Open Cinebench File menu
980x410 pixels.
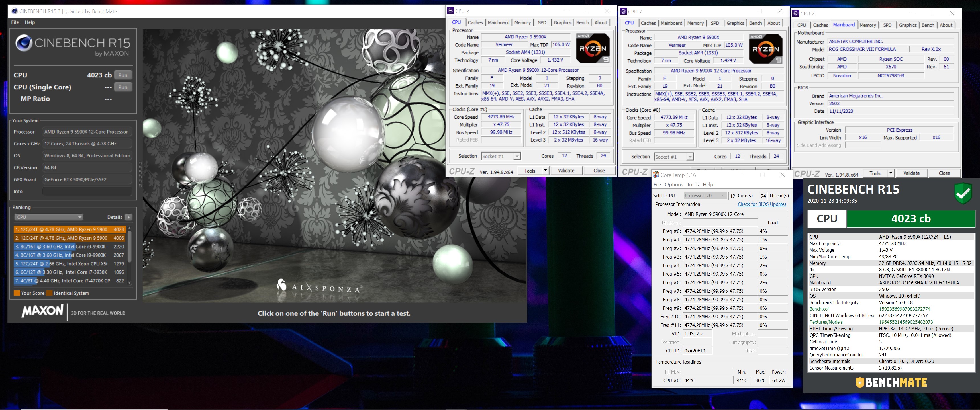(15, 22)
